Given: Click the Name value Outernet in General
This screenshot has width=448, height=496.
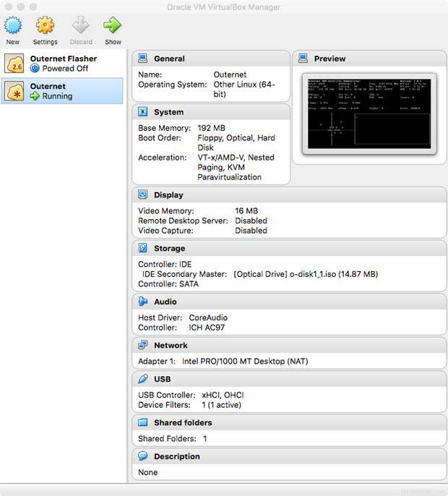Looking at the screenshot, I should click(x=230, y=74).
